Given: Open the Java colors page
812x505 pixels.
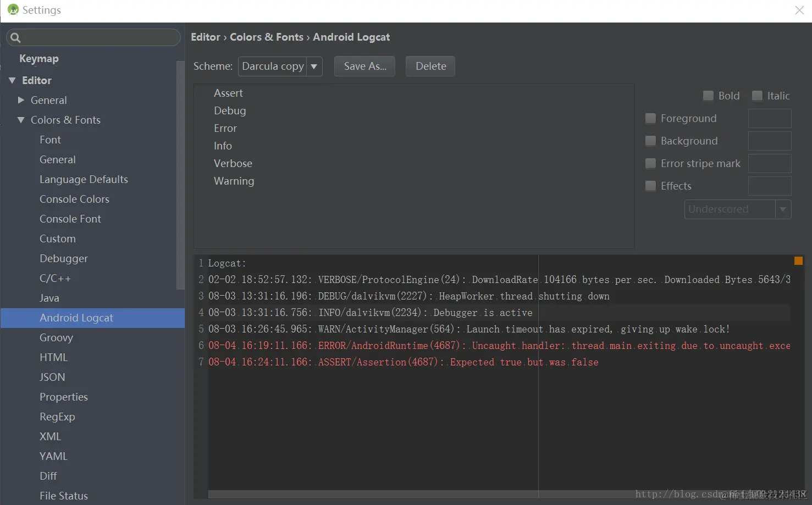Looking at the screenshot, I should click(49, 298).
